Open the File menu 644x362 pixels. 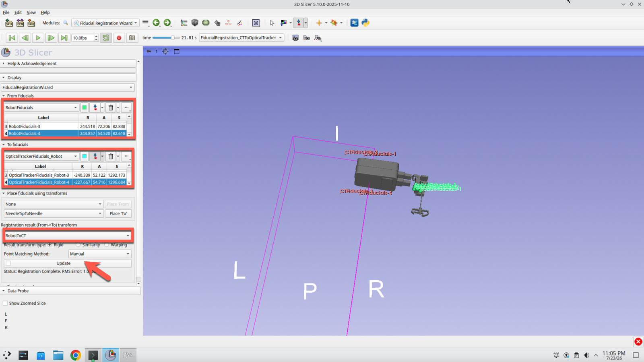click(6, 12)
